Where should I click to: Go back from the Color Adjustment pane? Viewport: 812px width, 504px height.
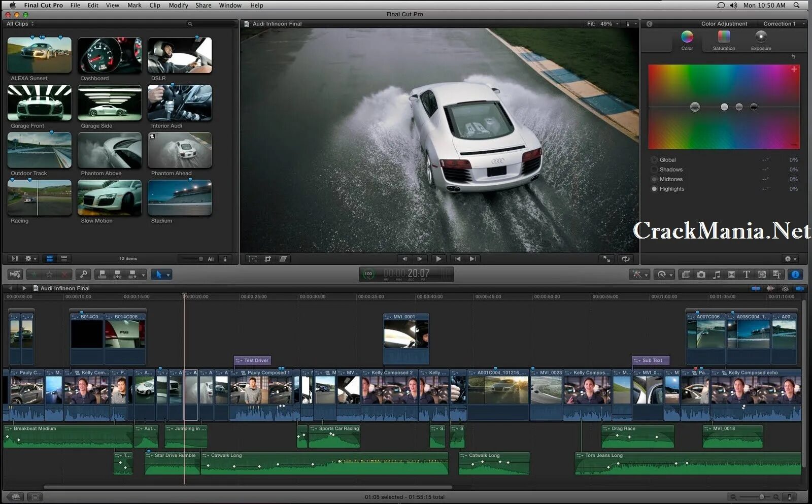pos(649,24)
